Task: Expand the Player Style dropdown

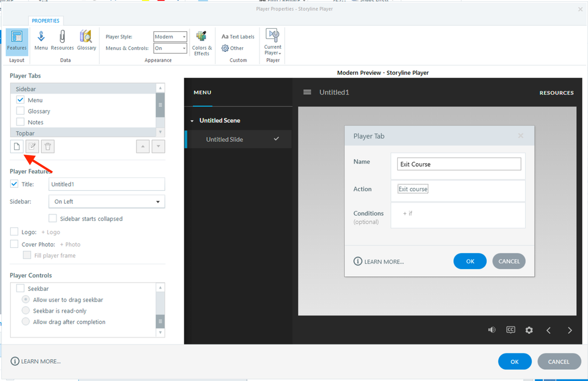Action: (170, 37)
